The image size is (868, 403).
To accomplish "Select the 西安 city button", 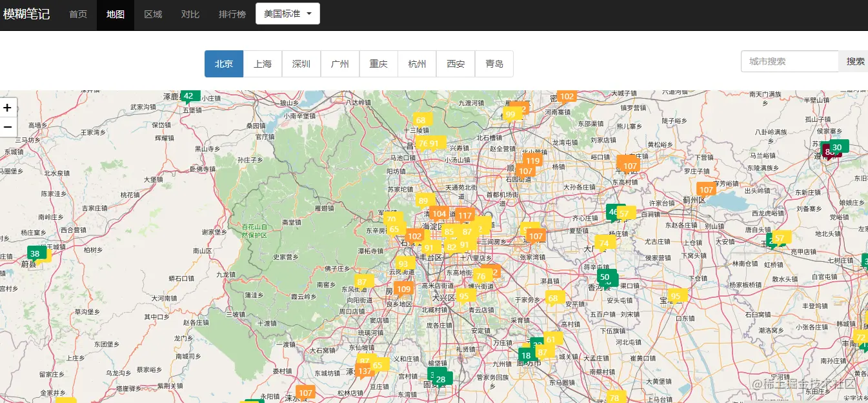I will [456, 64].
